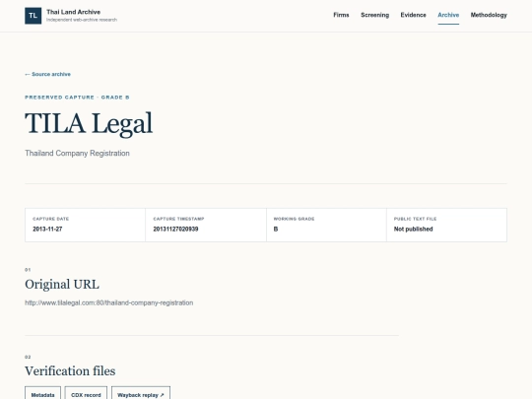Go back via Source archive link
The height and width of the screenshot is (399, 532).
pyautogui.click(x=48, y=74)
